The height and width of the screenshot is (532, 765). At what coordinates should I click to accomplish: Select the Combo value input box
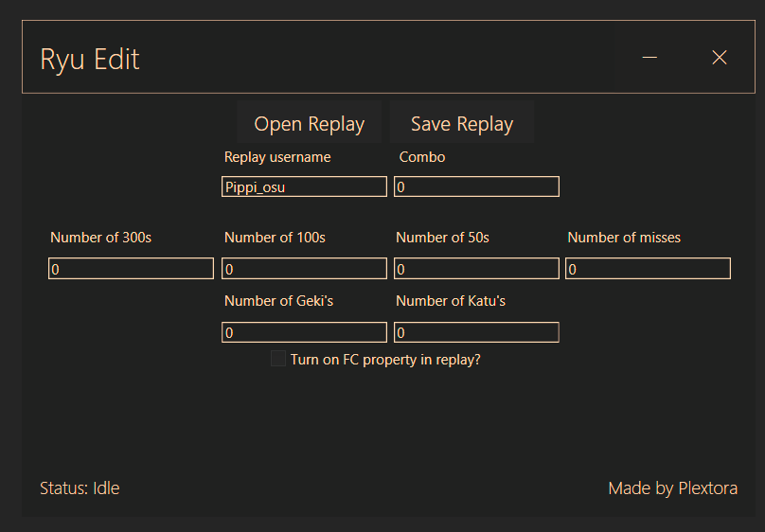476,186
